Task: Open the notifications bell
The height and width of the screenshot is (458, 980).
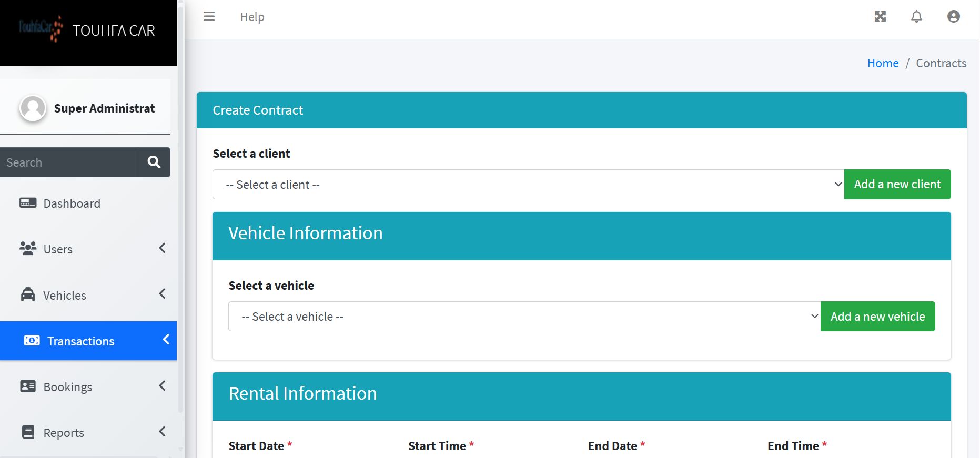Action: 916,17
